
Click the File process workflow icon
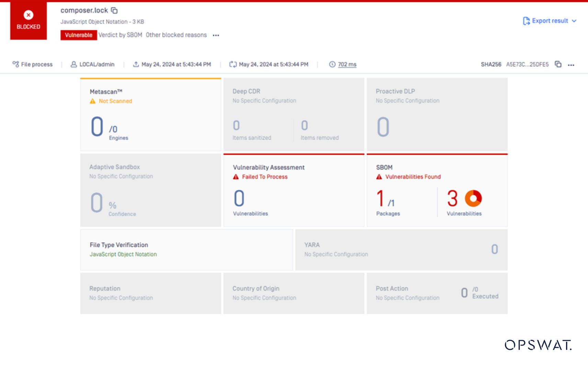point(16,64)
